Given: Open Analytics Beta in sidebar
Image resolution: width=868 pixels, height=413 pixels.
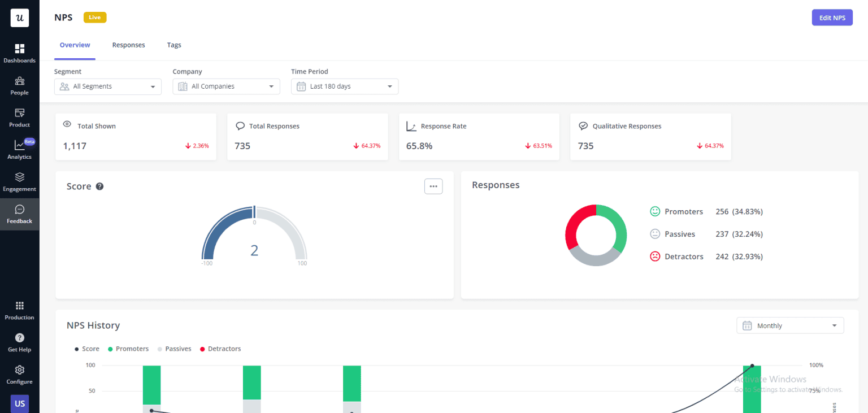Looking at the screenshot, I should coord(19,150).
